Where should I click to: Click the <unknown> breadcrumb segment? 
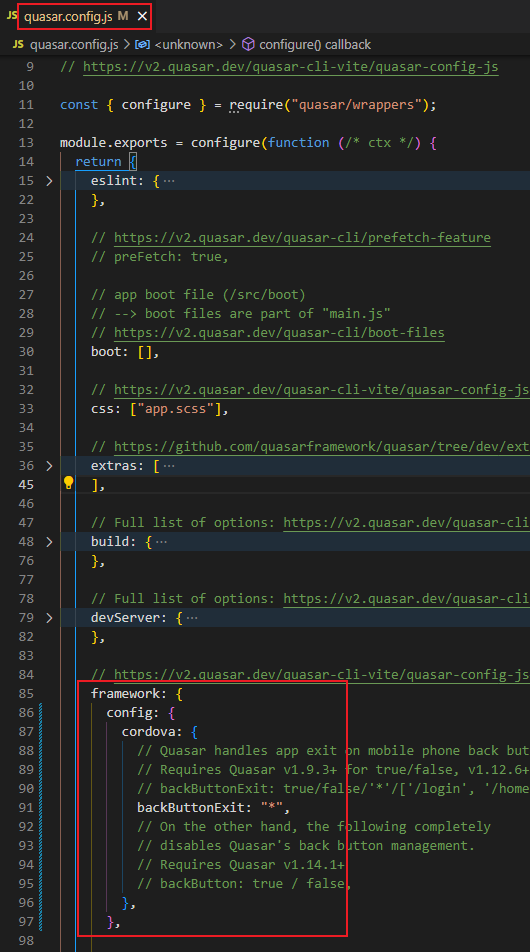pyautogui.click(x=189, y=44)
